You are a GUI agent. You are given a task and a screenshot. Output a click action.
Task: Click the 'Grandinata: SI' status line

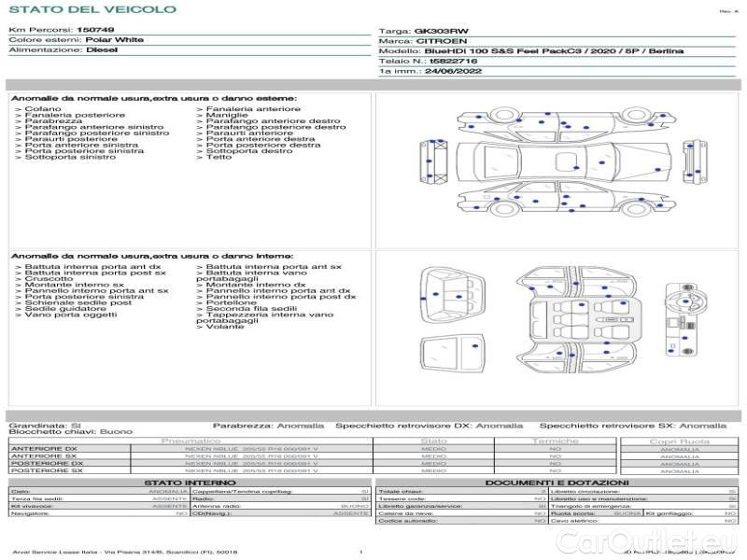coord(45,426)
